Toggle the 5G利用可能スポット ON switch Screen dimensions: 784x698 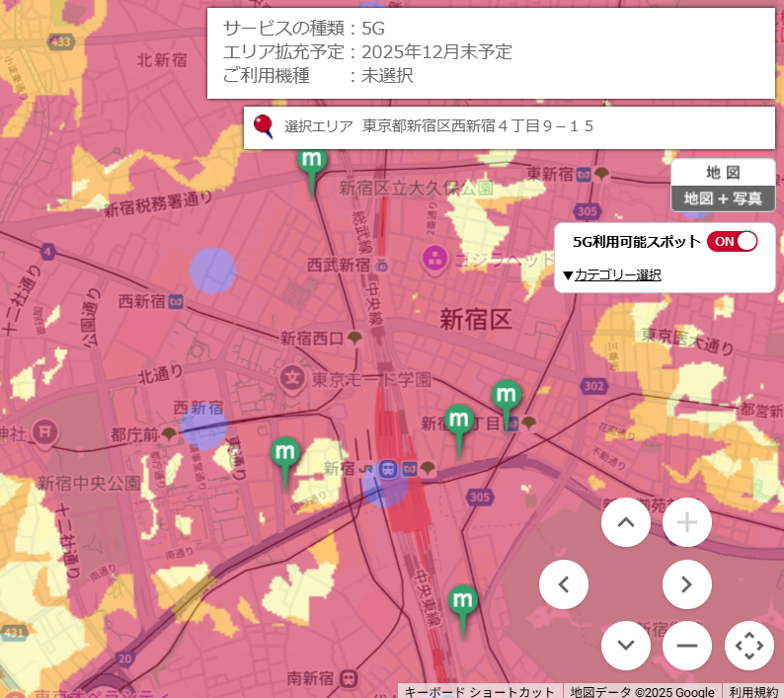tap(732, 241)
